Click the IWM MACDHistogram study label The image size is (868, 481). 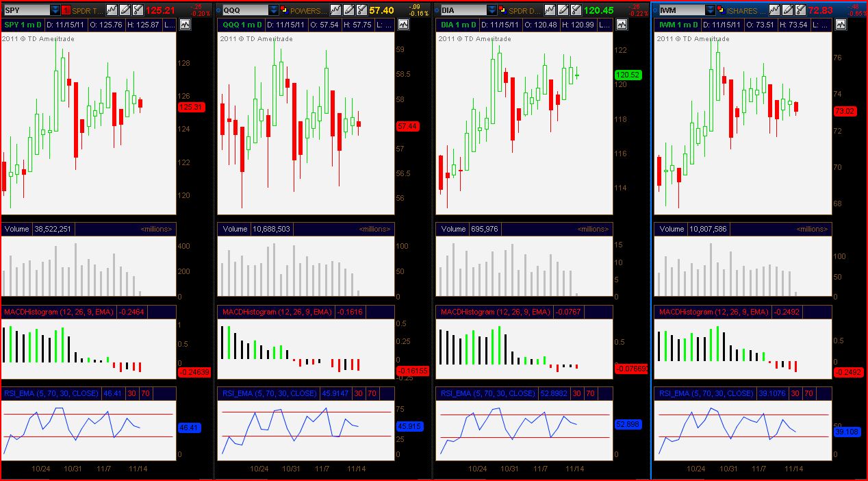[714, 312]
